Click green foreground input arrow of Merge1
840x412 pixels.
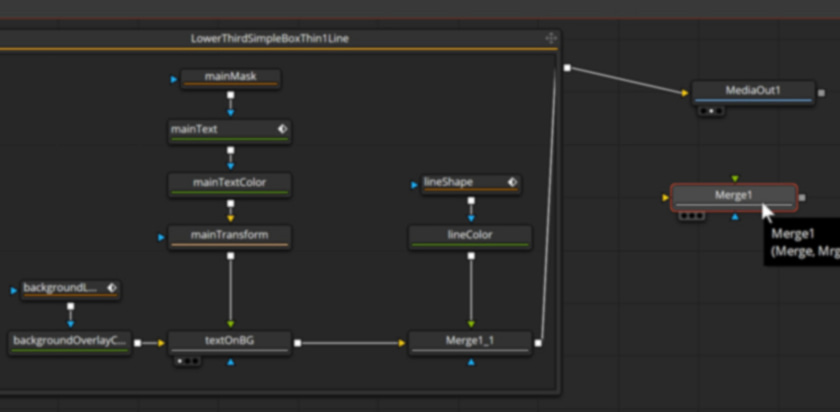click(x=735, y=178)
